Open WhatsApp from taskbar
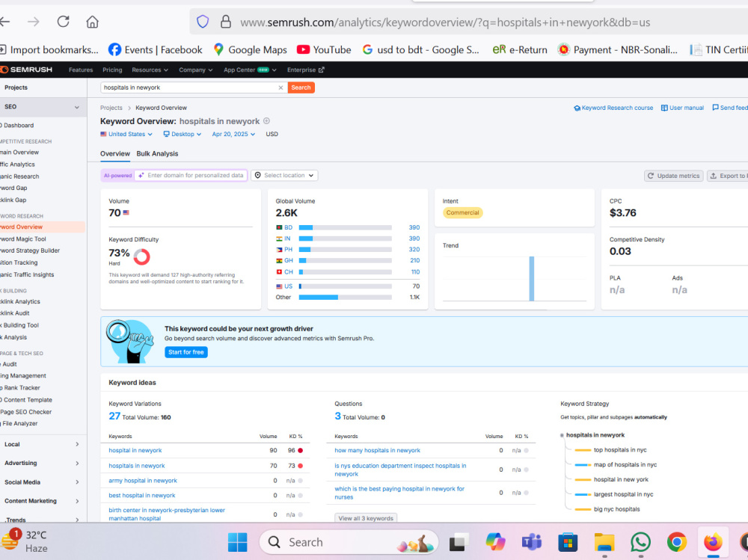Screen dimensions: 748x560 click(640, 542)
